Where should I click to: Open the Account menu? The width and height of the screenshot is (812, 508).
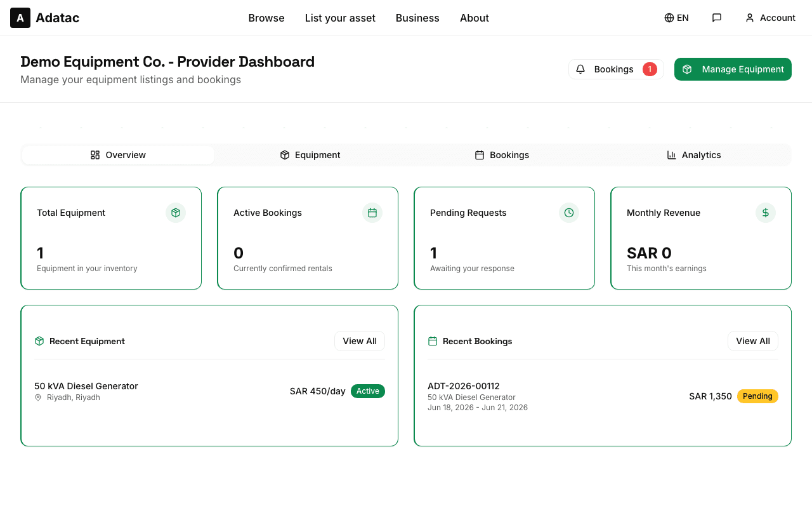point(770,18)
